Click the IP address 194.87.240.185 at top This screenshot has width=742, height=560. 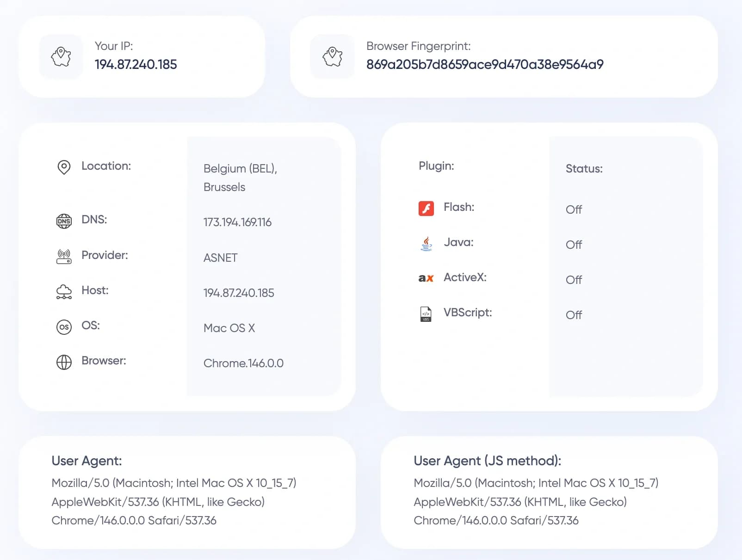(136, 65)
